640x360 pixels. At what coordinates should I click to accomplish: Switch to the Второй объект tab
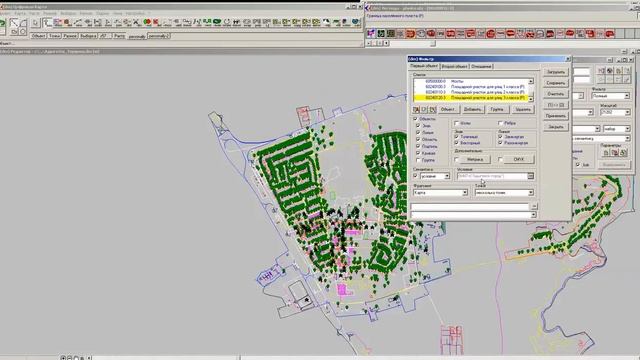(454, 66)
